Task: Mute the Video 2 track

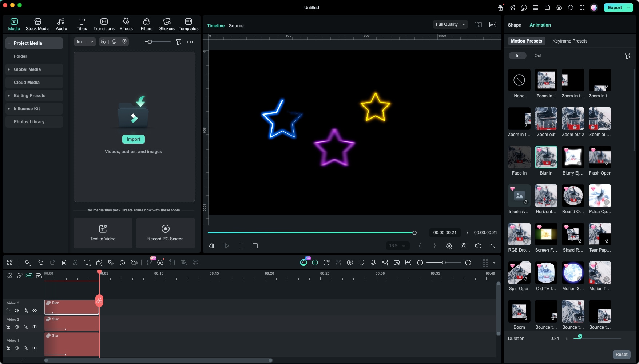Action: [17, 327]
